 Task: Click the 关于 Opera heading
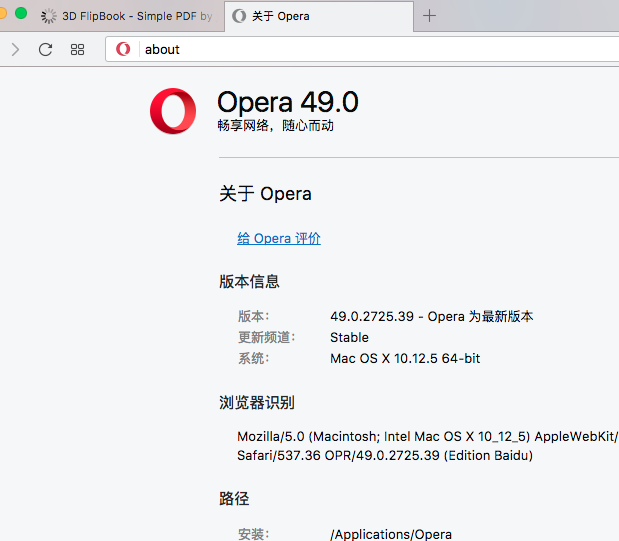coord(265,194)
